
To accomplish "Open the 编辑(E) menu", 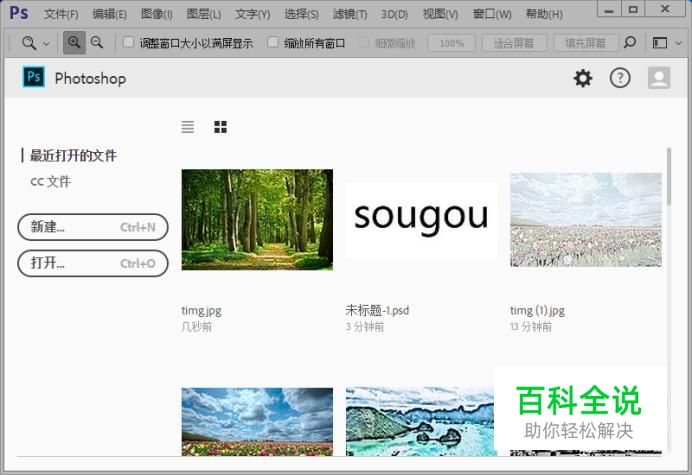I will pos(109,14).
